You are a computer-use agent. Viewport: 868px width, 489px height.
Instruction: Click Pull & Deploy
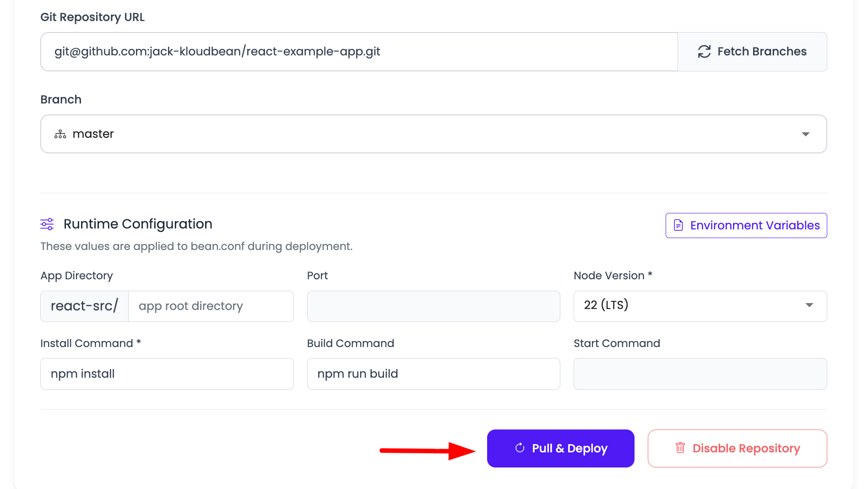coord(561,448)
